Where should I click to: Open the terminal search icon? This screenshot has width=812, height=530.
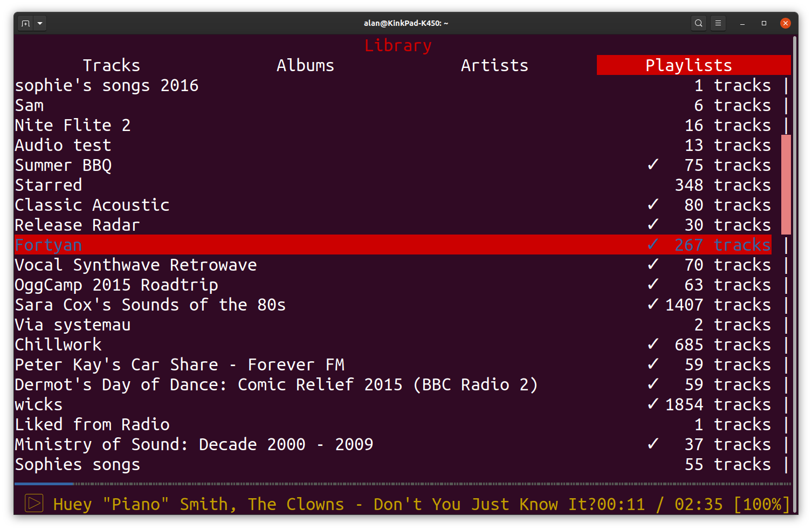698,23
